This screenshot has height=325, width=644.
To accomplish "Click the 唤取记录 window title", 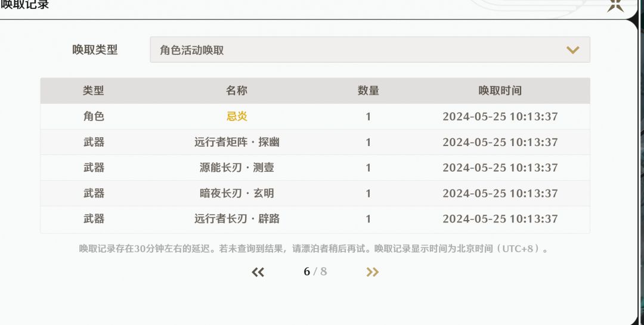I will click(24, 5).
